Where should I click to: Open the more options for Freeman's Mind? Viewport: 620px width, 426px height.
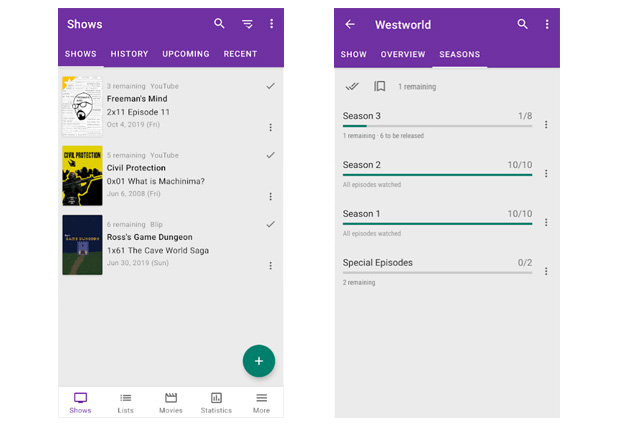click(270, 127)
